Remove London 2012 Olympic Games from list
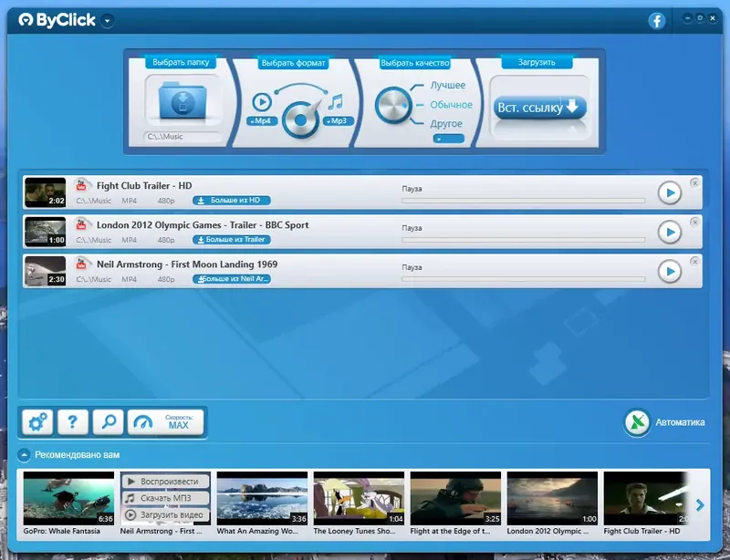The image size is (730, 560). (x=694, y=223)
